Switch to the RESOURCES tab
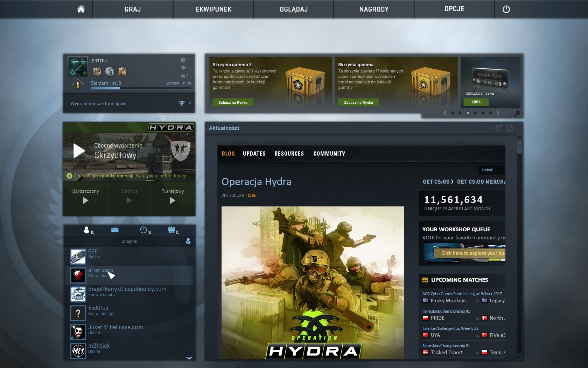The image size is (588, 368). pyautogui.click(x=289, y=154)
